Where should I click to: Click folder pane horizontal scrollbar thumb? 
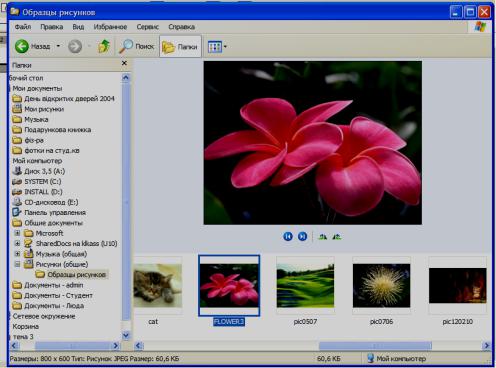coord(72,346)
